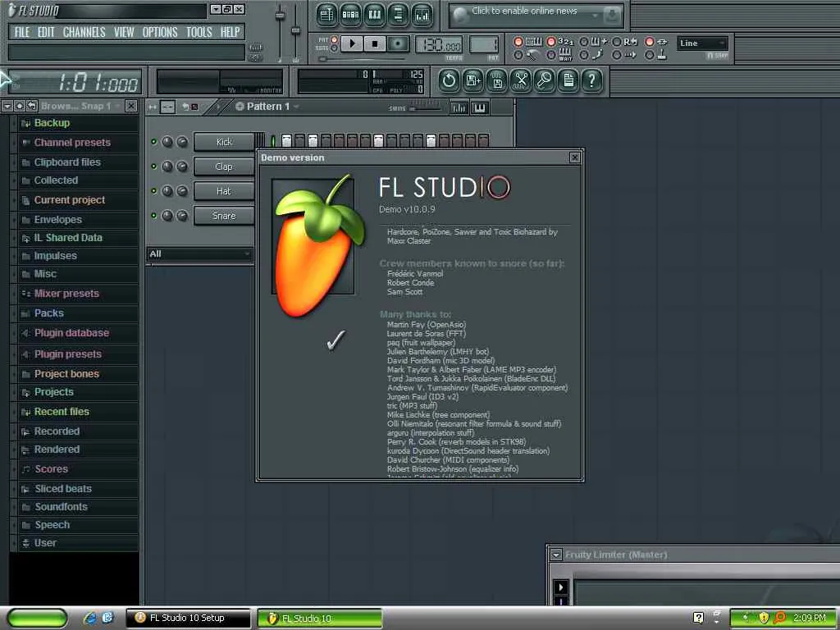This screenshot has height=630, width=840.
Task: Expand the Packs folder in browser
Action: pos(76,313)
